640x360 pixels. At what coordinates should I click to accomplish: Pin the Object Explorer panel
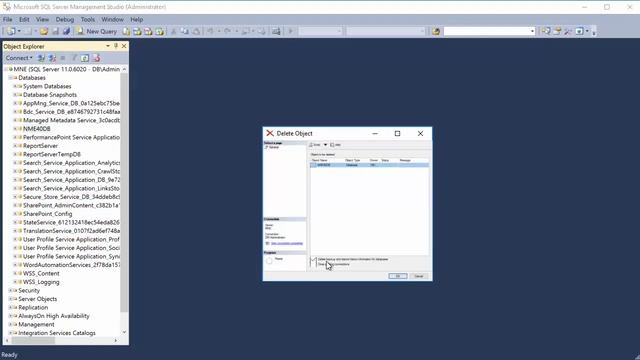[116, 46]
